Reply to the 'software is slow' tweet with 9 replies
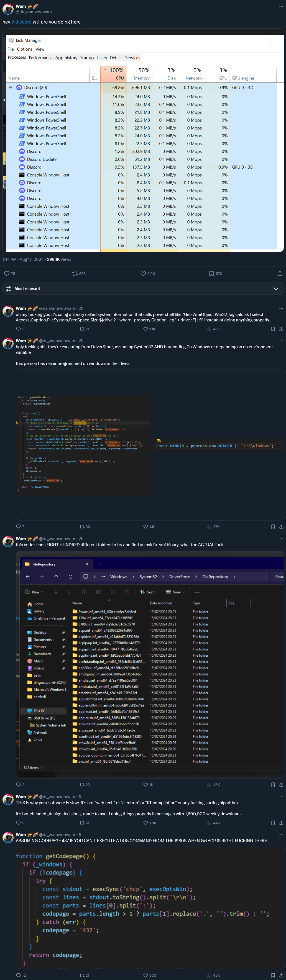Image resolution: width=286 pixels, height=980 pixels. 20,823
